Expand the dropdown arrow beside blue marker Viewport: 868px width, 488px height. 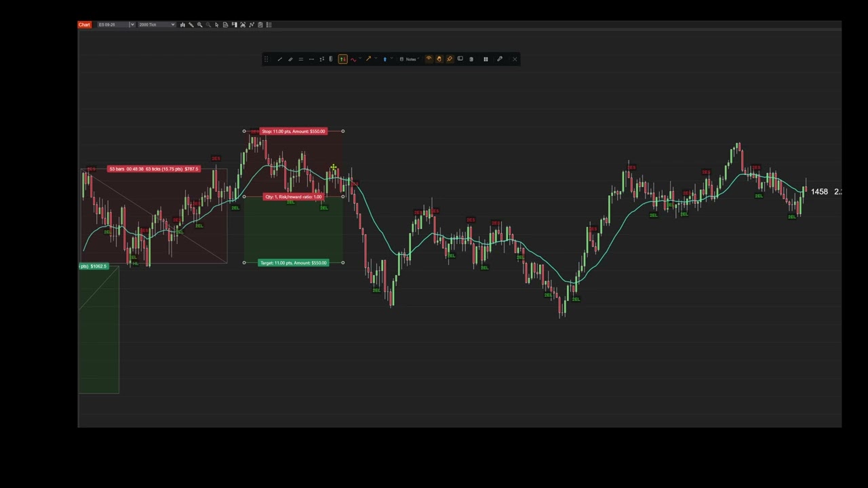click(x=391, y=58)
